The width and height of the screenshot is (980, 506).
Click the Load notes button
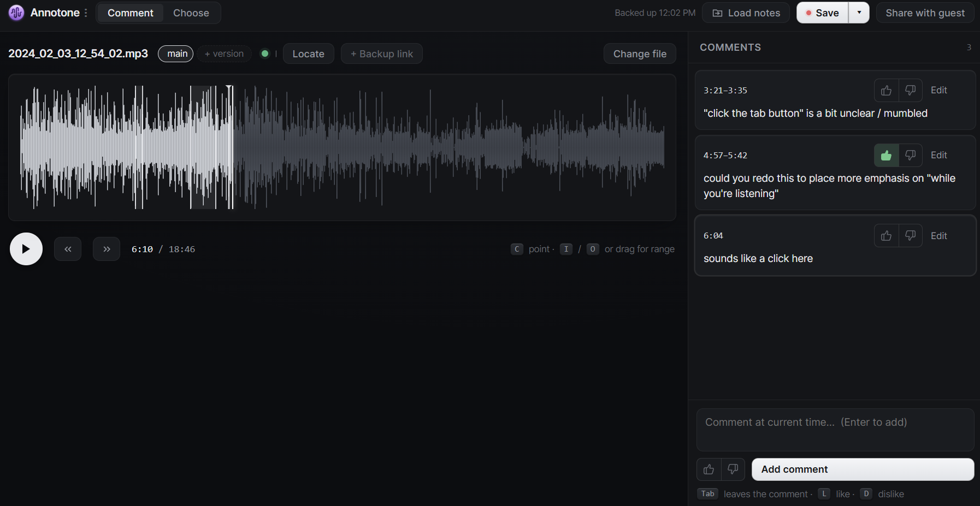coord(746,13)
